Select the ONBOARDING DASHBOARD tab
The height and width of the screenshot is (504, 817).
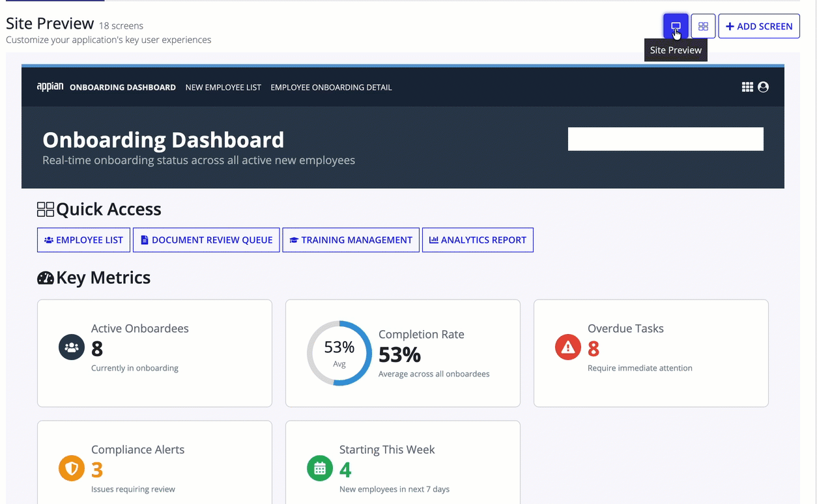coord(122,87)
